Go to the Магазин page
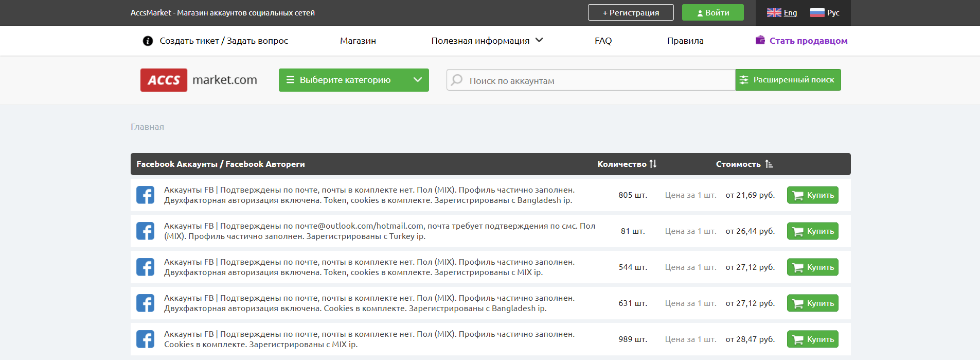Image resolution: width=980 pixels, height=360 pixels. (358, 41)
